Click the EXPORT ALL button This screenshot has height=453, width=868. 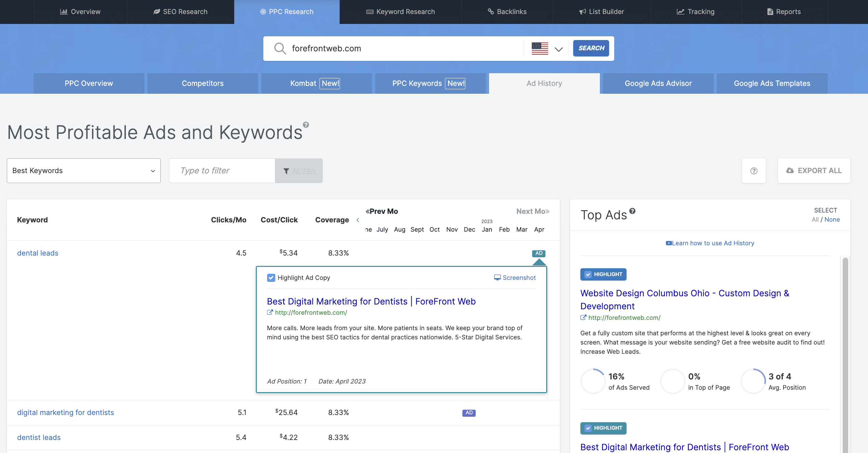pyautogui.click(x=814, y=171)
